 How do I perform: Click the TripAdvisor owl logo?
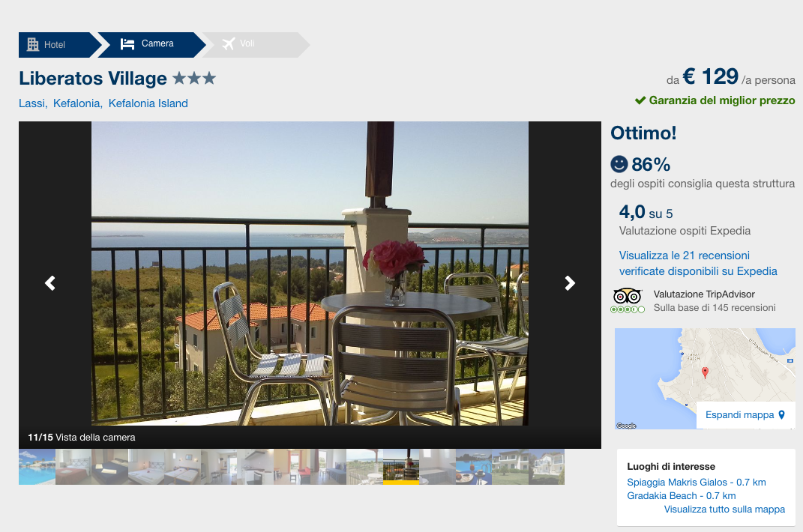tap(628, 296)
